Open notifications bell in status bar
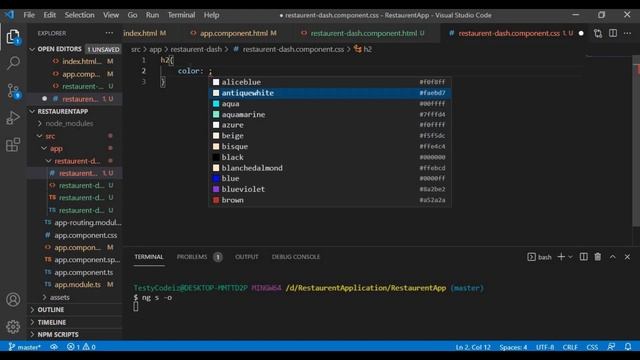 pyautogui.click(x=628, y=347)
